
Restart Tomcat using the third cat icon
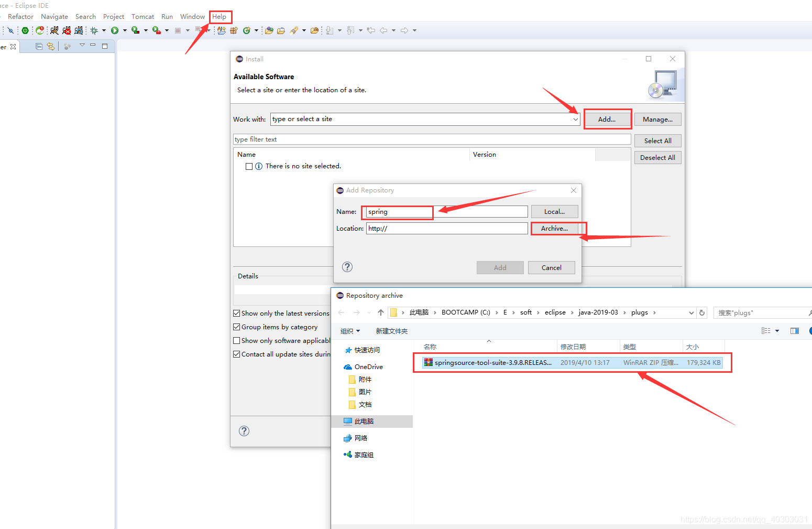[x=79, y=30]
